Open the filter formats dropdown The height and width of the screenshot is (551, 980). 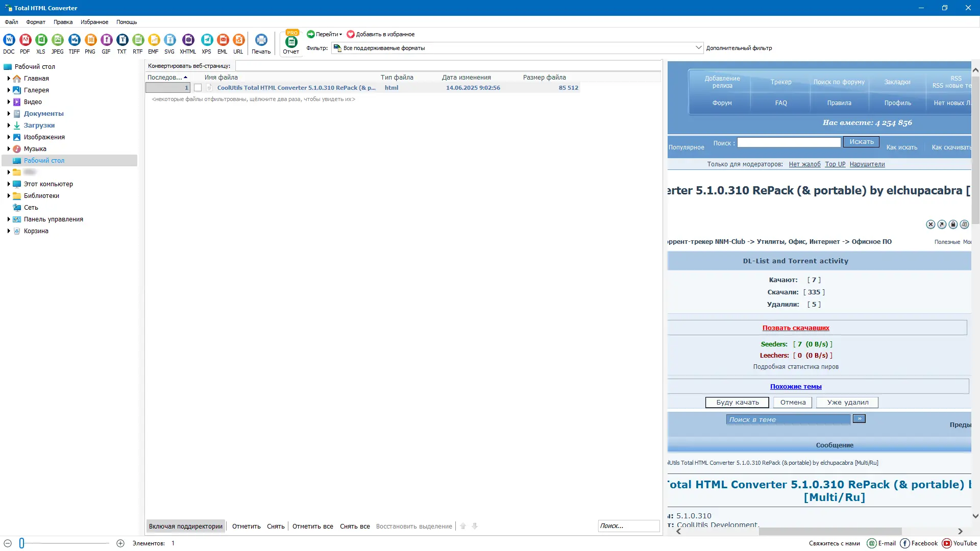pyautogui.click(x=699, y=47)
